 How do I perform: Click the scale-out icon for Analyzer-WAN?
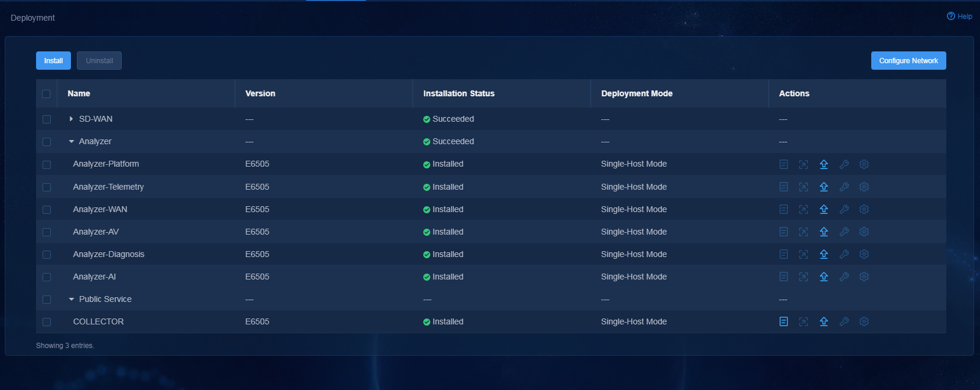(803, 209)
